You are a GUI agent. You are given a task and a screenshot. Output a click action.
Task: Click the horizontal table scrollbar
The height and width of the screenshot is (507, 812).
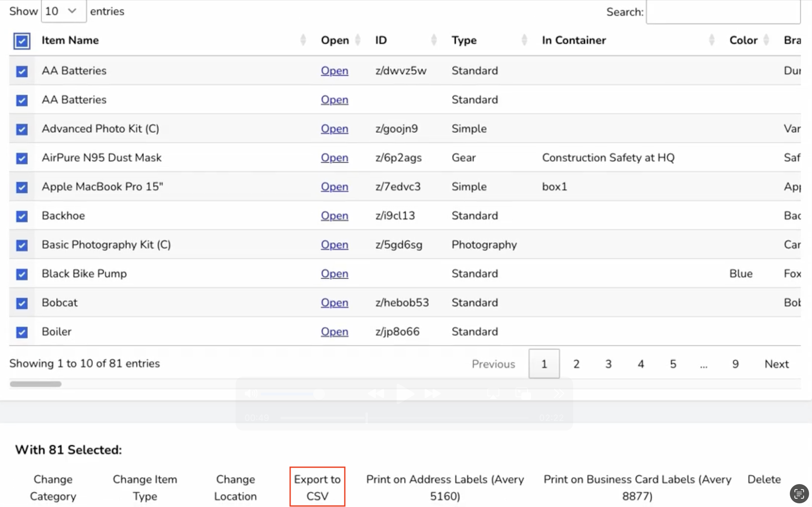[x=36, y=384]
